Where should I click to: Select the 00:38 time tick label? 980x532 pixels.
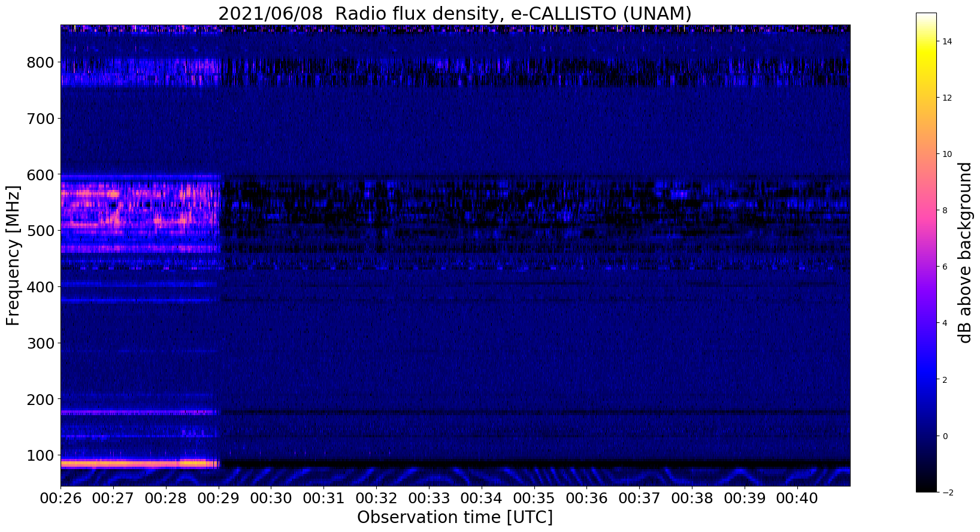pyautogui.click(x=692, y=498)
